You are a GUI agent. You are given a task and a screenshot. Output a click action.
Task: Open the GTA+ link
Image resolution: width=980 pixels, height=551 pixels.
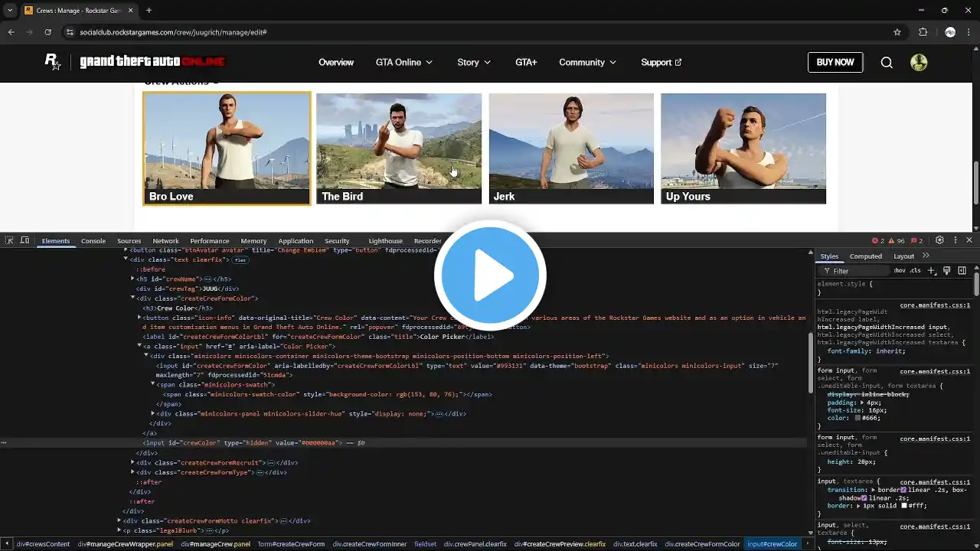[526, 63]
